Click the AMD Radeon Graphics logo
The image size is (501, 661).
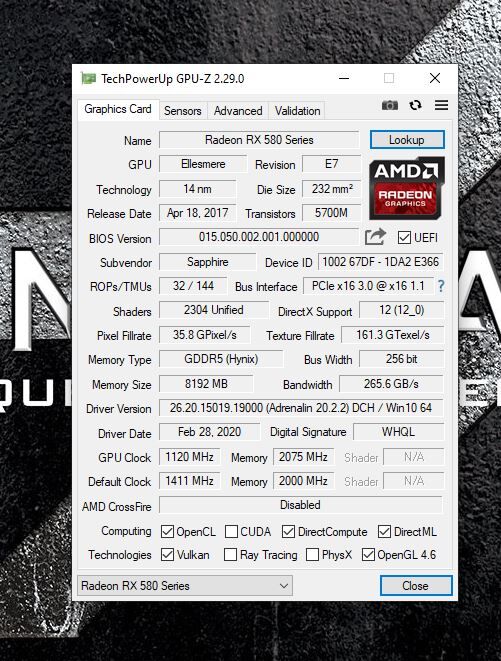[x=407, y=188]
